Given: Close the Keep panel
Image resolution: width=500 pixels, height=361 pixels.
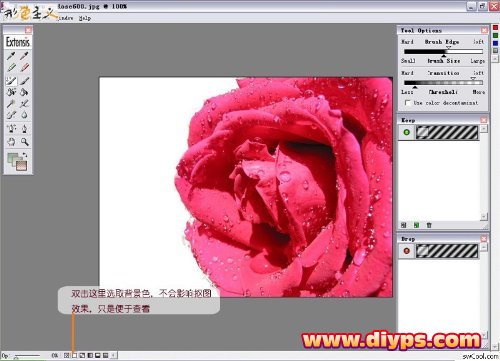Looking at the screenshot, I should pyautogui.click(x=484, y=120).
